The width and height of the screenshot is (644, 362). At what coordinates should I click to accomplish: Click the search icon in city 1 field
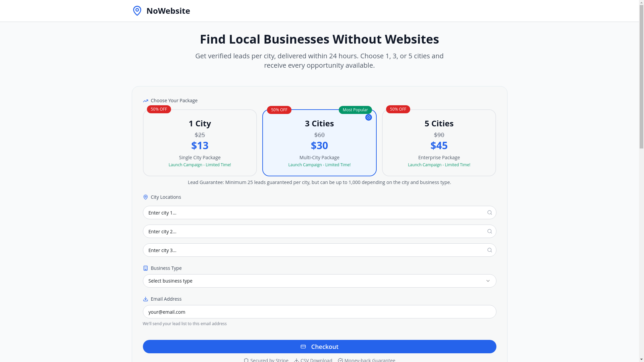[490, 213]
